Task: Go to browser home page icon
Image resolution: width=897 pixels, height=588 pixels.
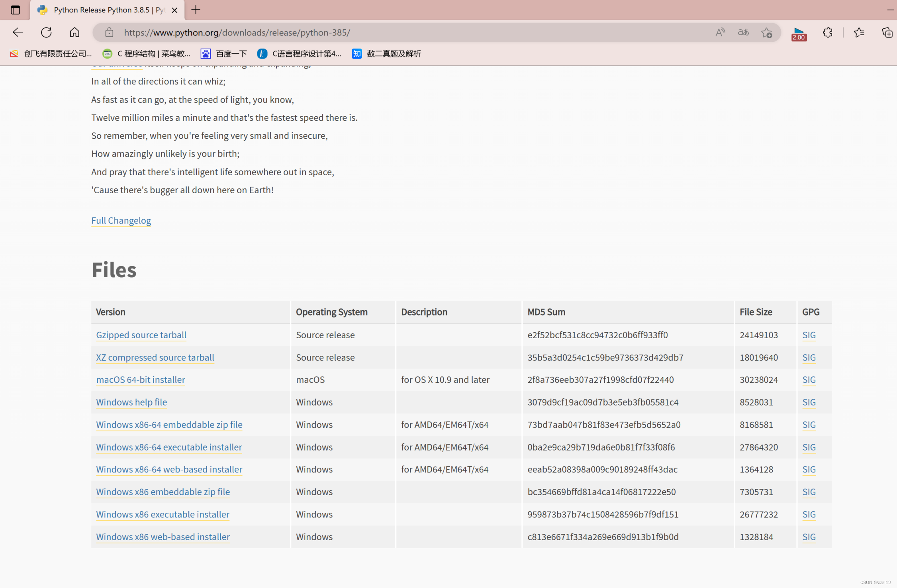Action: 74,32
